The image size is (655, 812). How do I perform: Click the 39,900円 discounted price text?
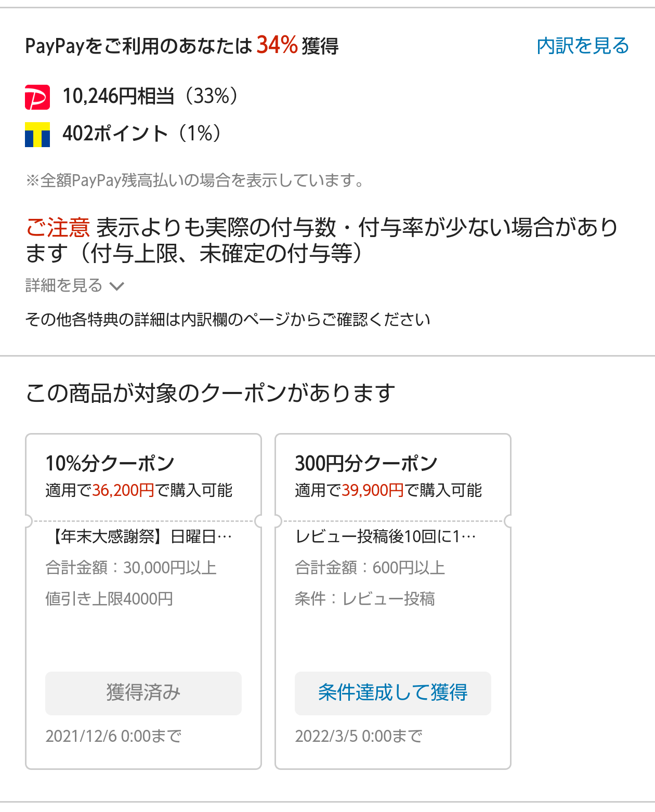(x=373, y=490)
